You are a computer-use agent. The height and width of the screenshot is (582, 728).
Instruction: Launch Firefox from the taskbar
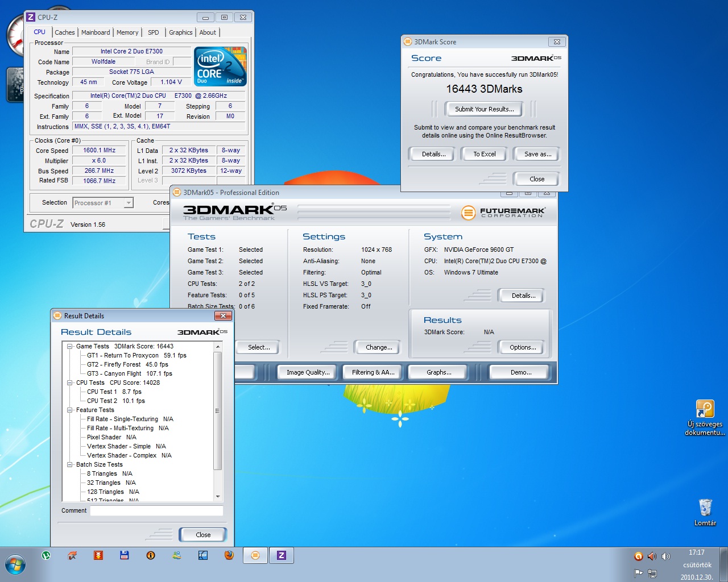[x=229, y=555]
